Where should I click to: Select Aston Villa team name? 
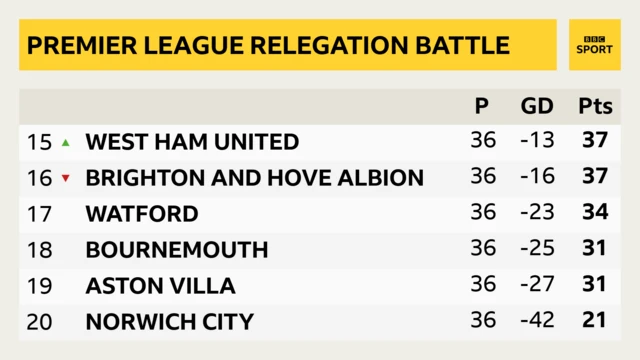click(x=160, y=285)
